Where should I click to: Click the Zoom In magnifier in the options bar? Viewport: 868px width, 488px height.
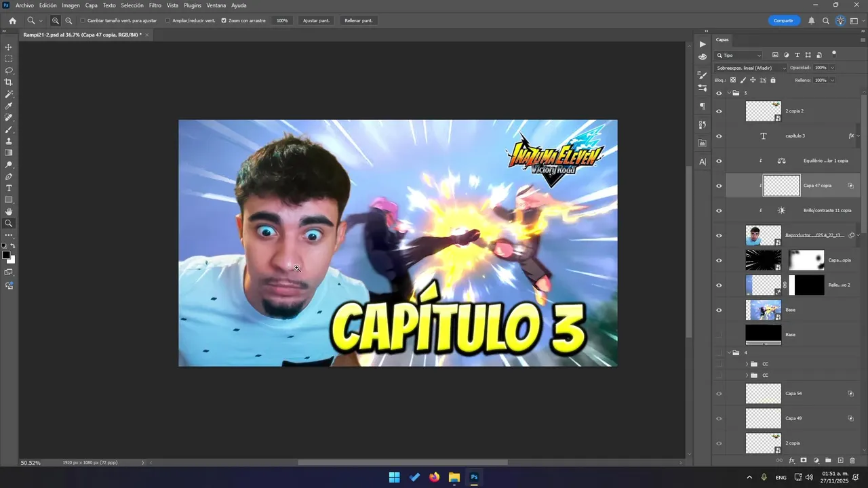pos(56,21)
